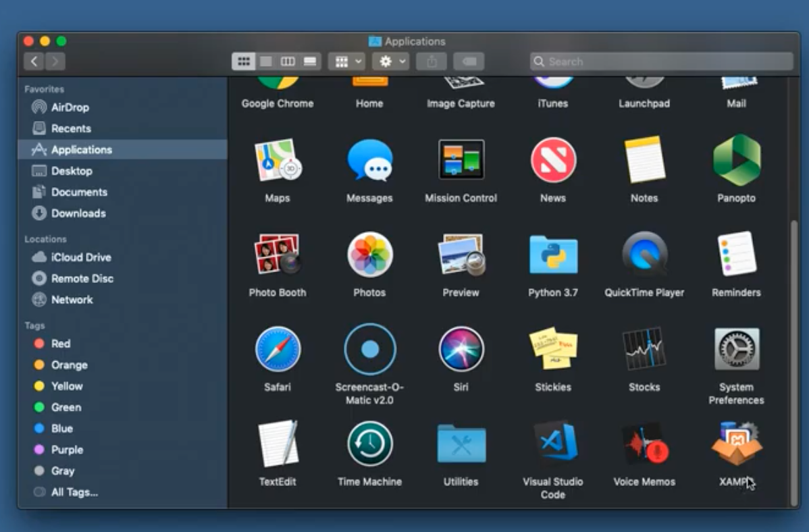This screenshot has width=809, height=532.
Task: Select the Stocks app icon
Action: coord(644,349)
